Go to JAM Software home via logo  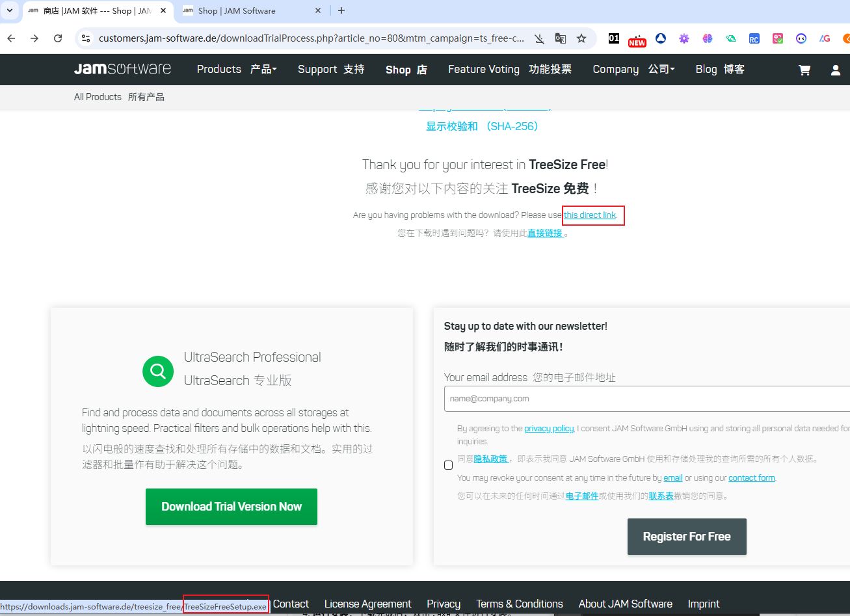[x=122, y=69]
